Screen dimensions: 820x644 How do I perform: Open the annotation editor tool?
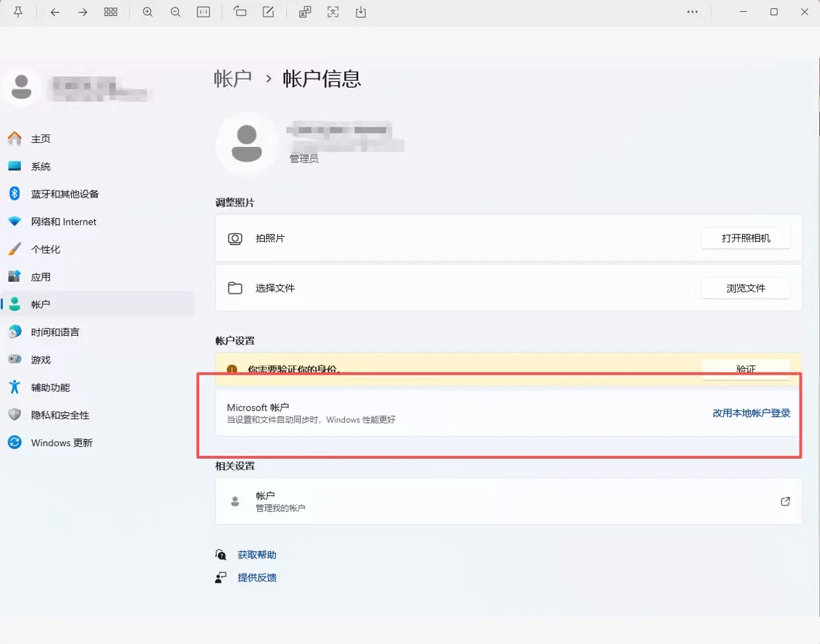268,12
